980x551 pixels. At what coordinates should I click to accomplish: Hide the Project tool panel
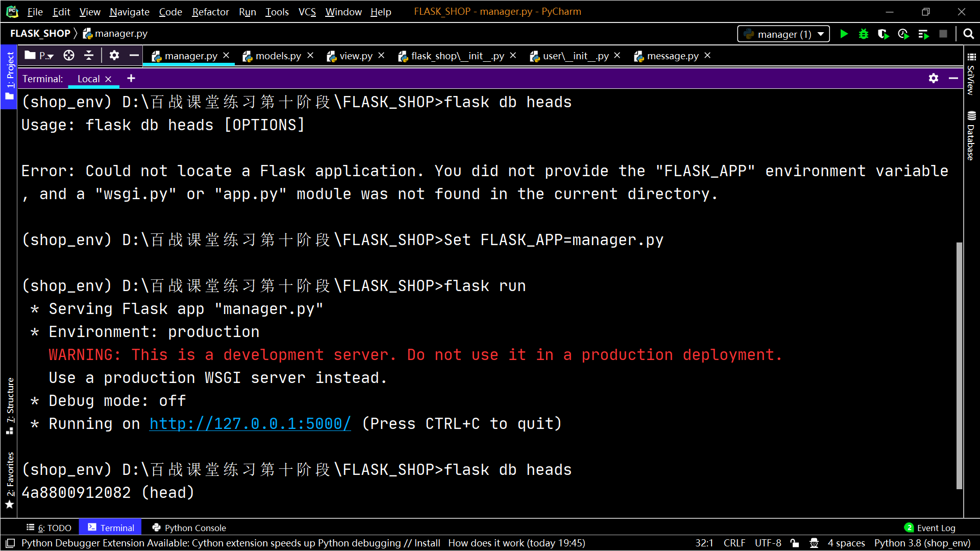[x=134, y=55]
